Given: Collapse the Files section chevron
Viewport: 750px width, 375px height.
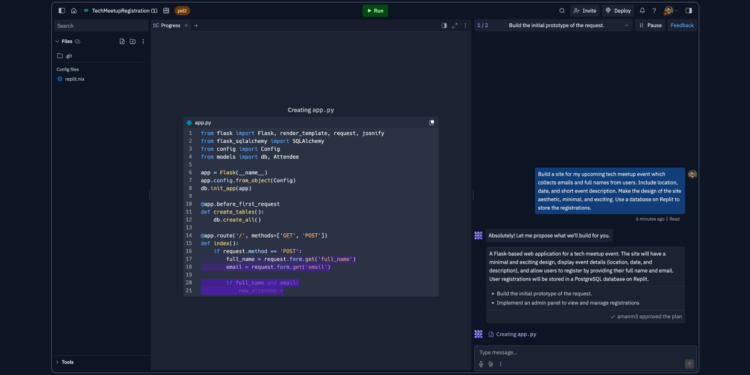Looking at the screenshot, I should (x=57, y=42).
